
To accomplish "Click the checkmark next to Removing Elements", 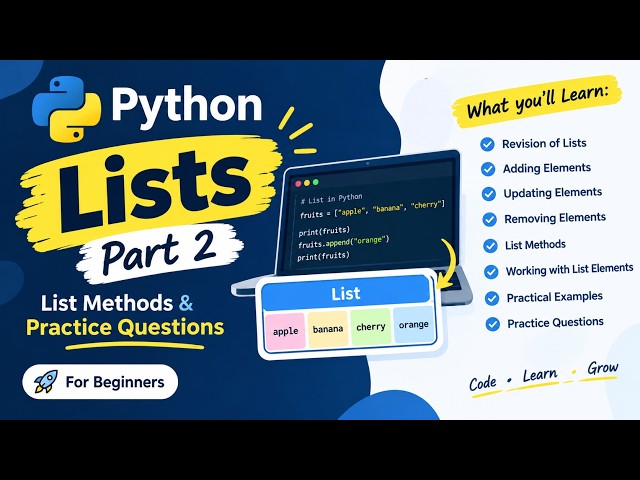I will [x=489, y=220].
